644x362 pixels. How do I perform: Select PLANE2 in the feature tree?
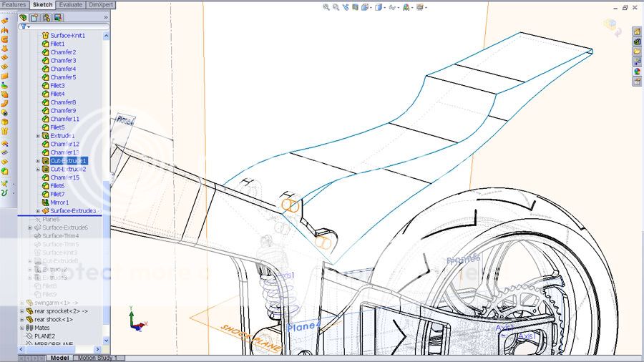[44, 336]
